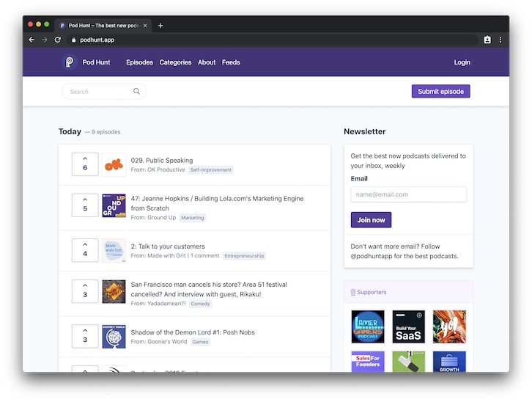Open Lamer Gamers Podcast supporter thumbnail

pyautogui.click(x=368, y=326)
